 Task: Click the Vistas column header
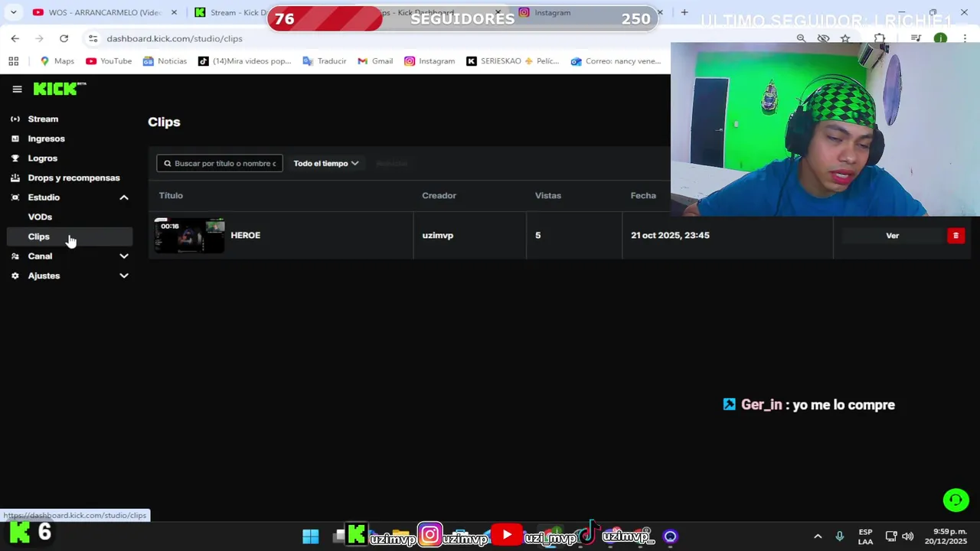click(x=548, y=195)
